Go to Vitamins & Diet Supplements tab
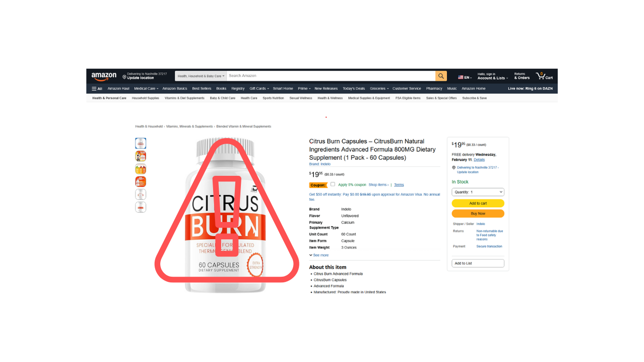 [x=184, y=98]
